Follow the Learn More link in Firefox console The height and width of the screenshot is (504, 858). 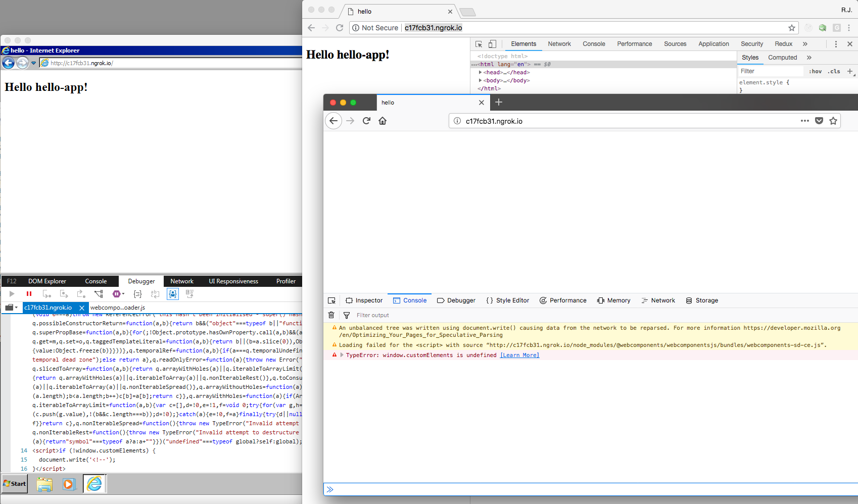pos(519,355)
